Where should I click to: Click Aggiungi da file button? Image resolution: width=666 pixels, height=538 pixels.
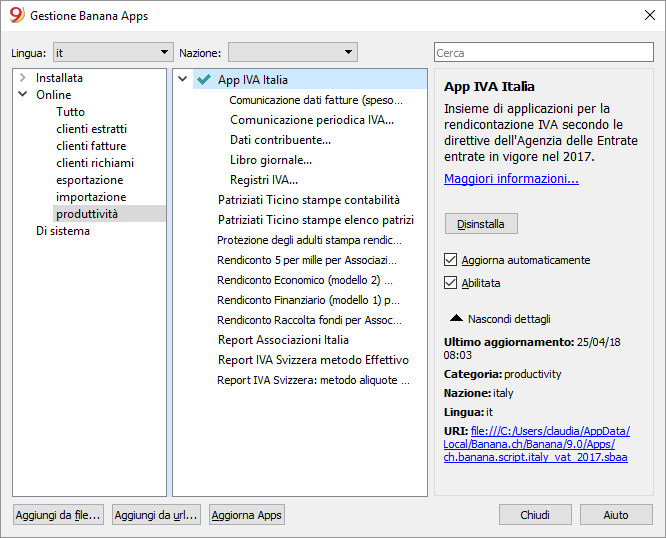58,515
